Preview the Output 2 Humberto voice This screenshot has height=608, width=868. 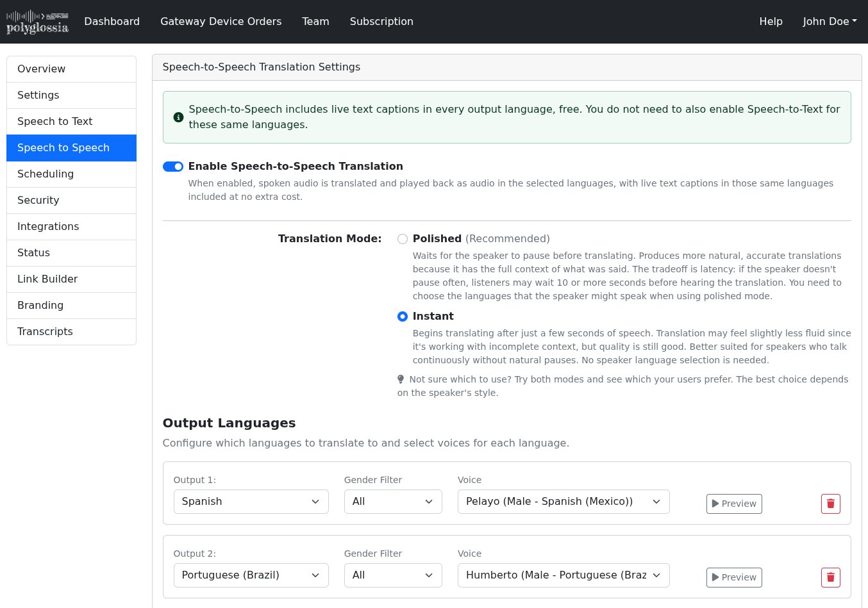[734, 577]
